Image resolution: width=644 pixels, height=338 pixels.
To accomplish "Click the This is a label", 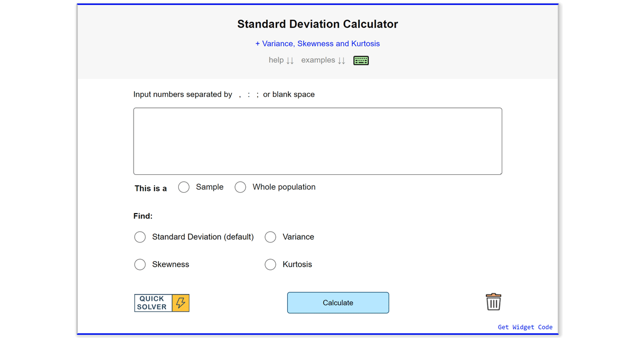I will [150, 187].
